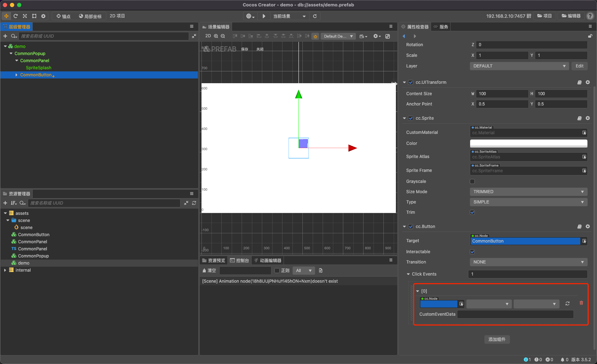
Task: Click the refresh preview icon in toolbar
Action: tap(315, 16)
